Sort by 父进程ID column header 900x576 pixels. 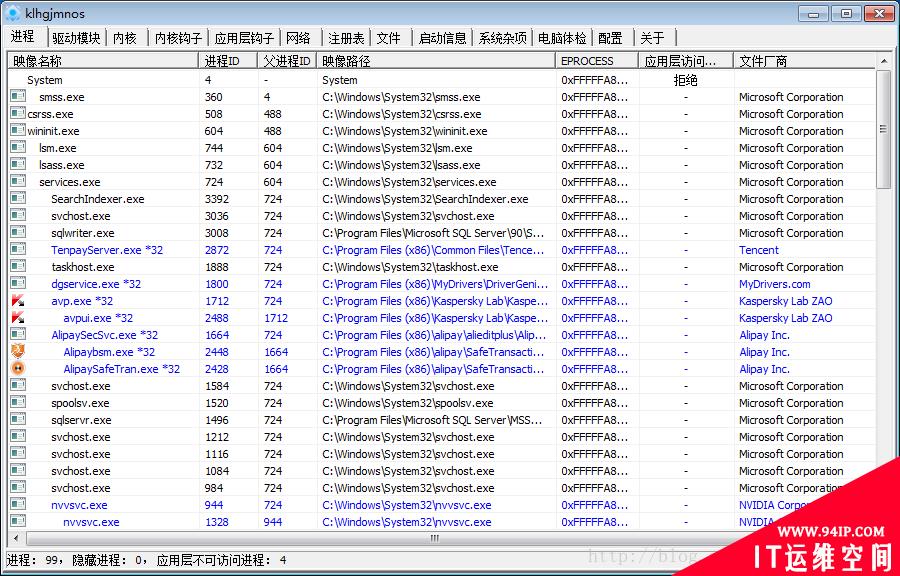coord(287,61)
